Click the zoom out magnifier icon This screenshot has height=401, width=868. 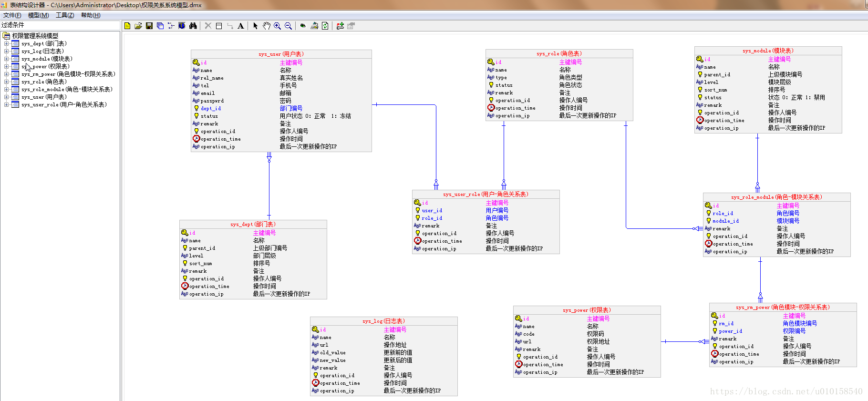point(288,26)
